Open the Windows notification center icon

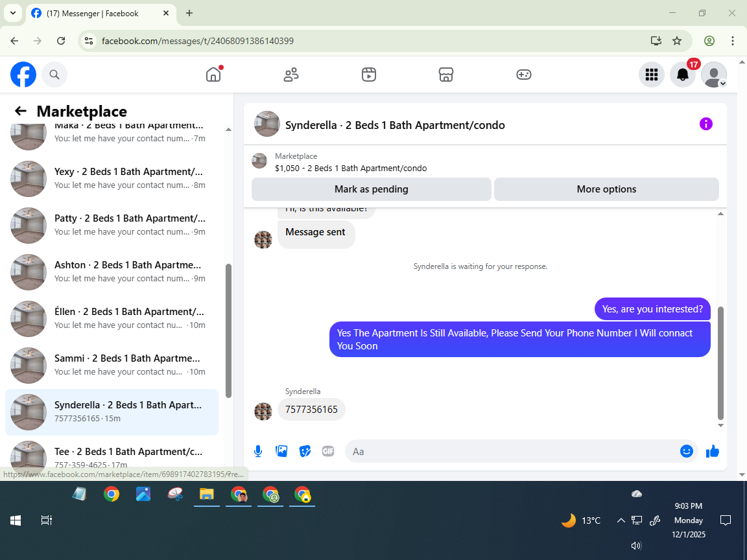coord(726,520)
